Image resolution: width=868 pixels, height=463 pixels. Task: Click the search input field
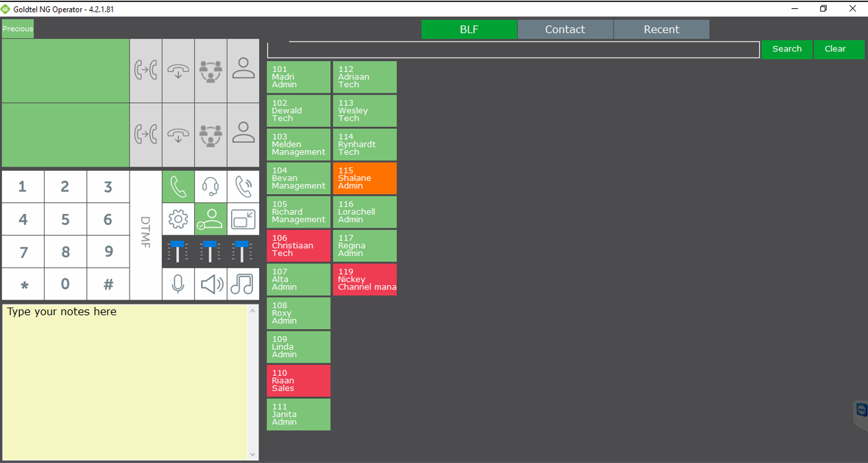tap(513, 49)
